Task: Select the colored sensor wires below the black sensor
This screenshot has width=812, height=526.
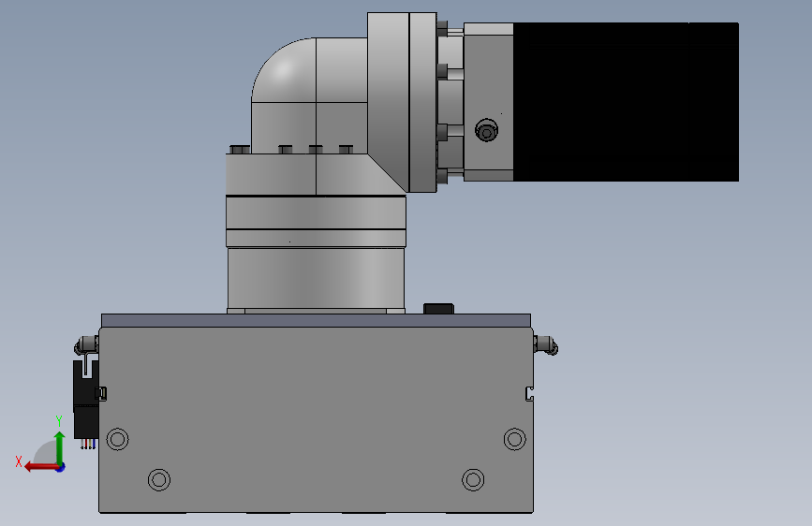Action: [x=88, y=444]
